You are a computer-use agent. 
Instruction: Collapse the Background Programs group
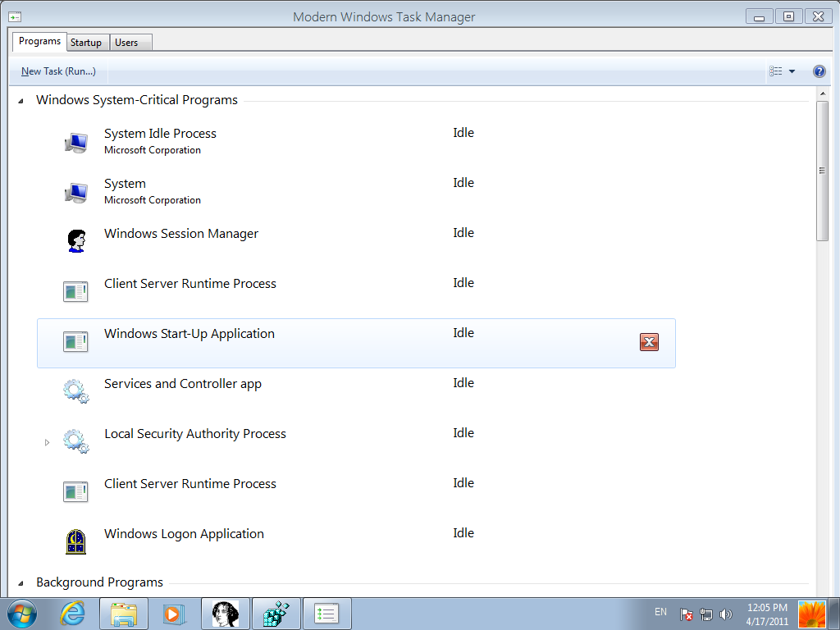[21, 583]
